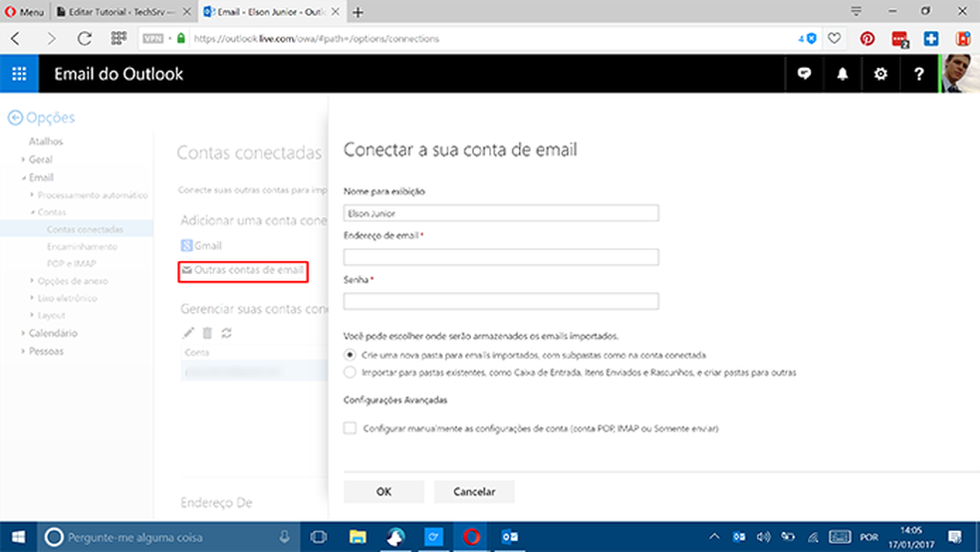The height and width of the screenshot is (552, 980).
Task: Open Skype chat icon in Outlook header
Action: point(804,74)
